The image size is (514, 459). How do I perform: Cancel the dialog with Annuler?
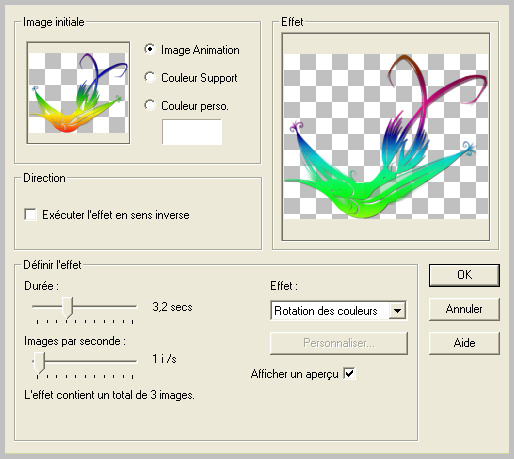[464, 309]
